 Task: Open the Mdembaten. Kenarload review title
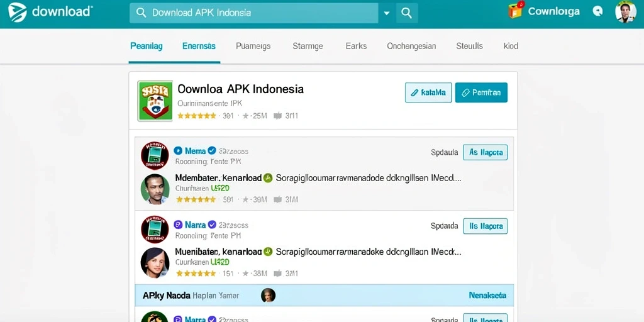(x=218, y=178)
